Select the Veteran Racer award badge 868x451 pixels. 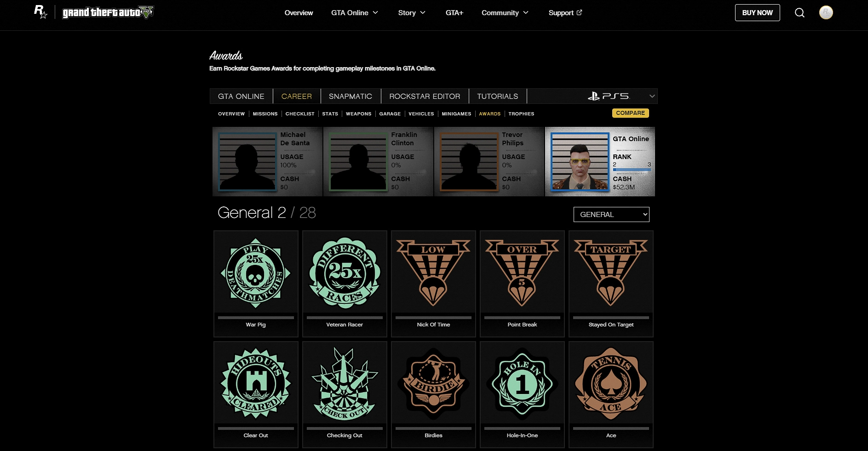click(345, 273)
